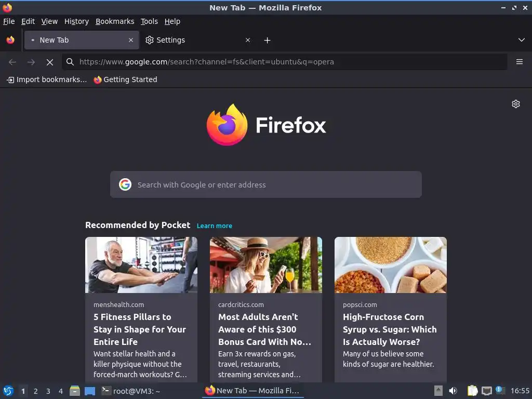Open High-Fructose Corn Syrup article title

(x=390, y=329)
